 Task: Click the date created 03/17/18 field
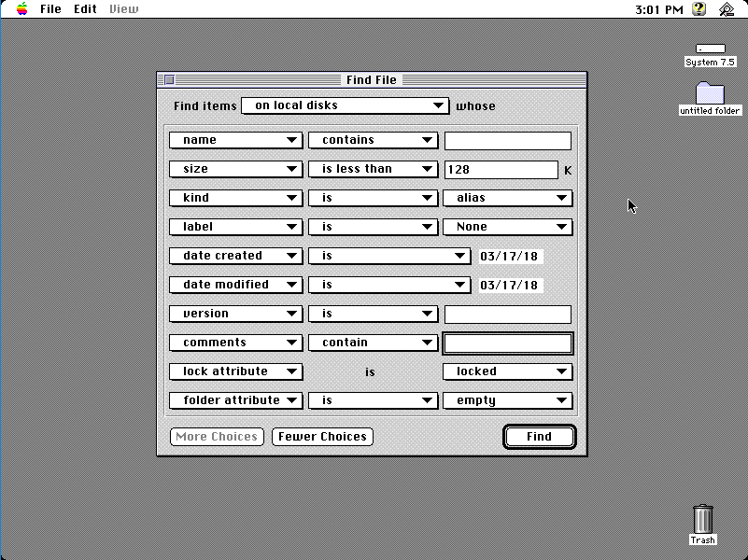coord(510,256)
